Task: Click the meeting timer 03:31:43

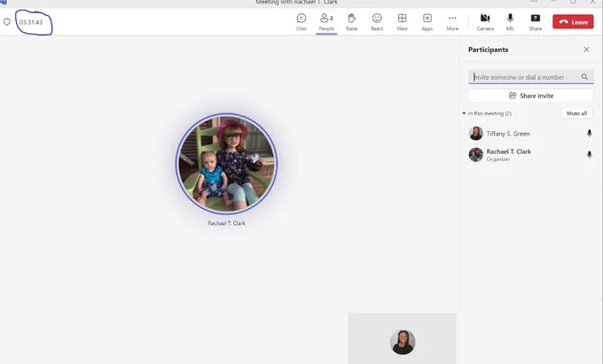Action: [31, 22]
